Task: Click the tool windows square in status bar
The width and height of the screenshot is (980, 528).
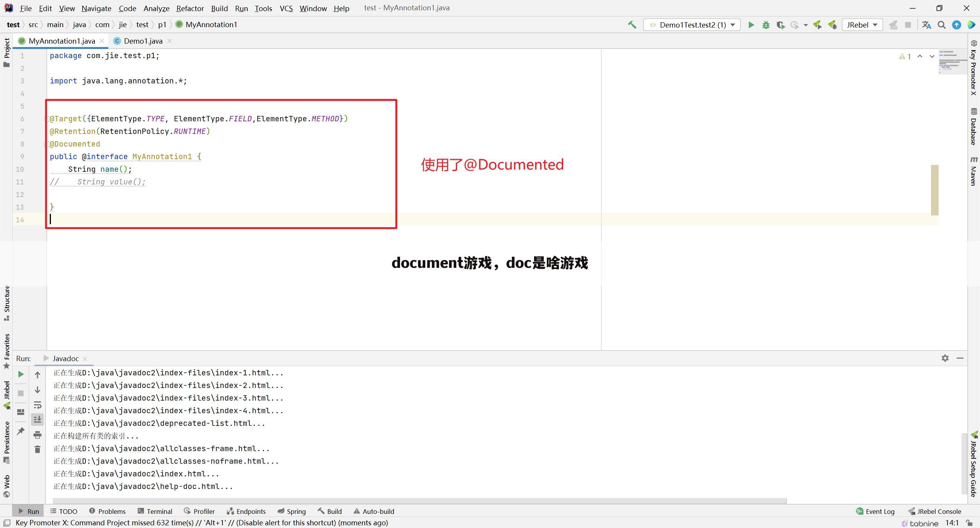Action: click(x=7, y=523)
